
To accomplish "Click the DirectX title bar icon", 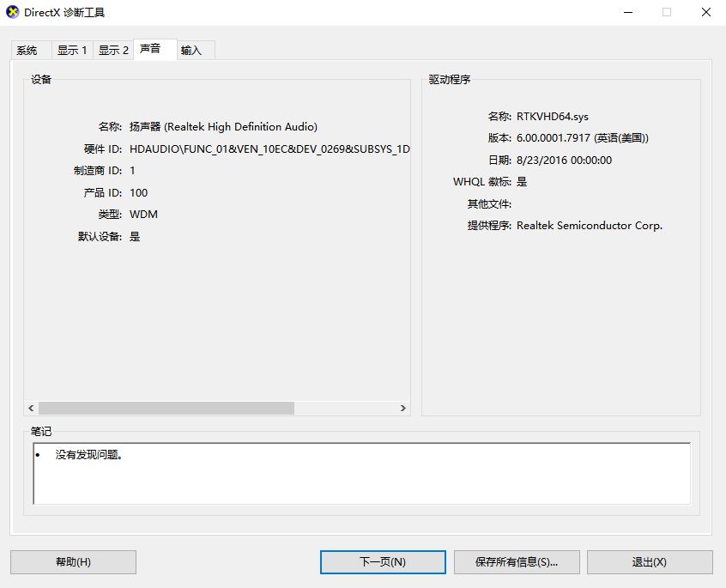I will (x=12, y=12).
